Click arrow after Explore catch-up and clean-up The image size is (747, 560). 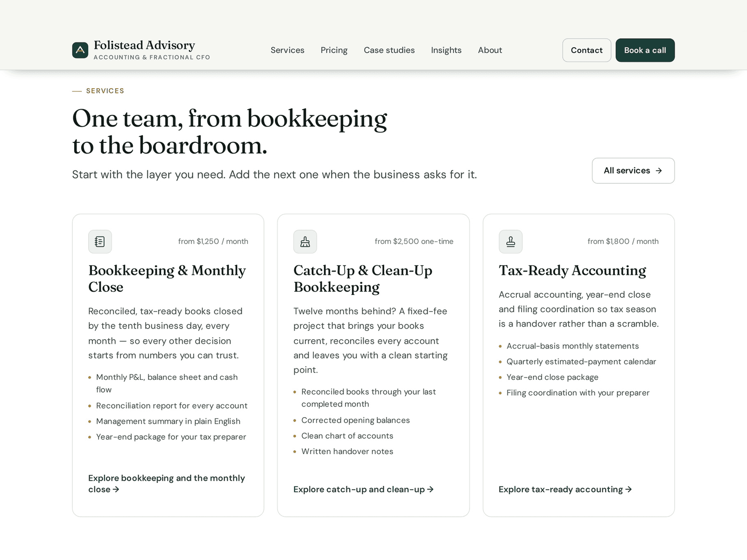pos(430,489)
